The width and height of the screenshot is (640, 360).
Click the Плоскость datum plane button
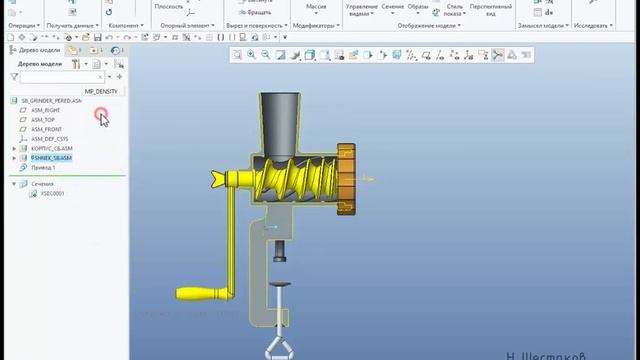coord(168,7)
